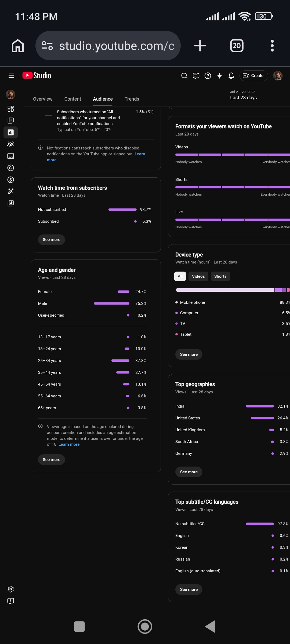290x644 pixels.
Task: Open the Content icon in sidebar
Action: pyautogui.click(x=11, y=120)
